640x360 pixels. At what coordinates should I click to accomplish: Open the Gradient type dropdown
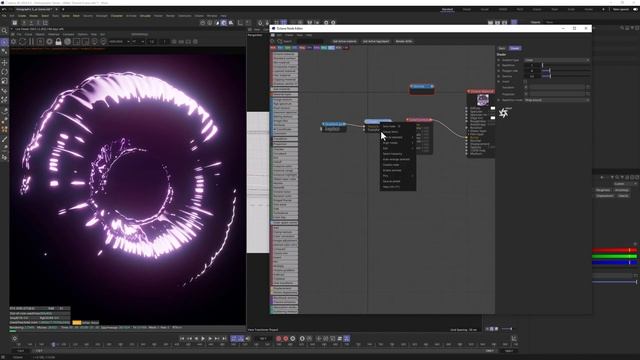click(x=557, y=60)
